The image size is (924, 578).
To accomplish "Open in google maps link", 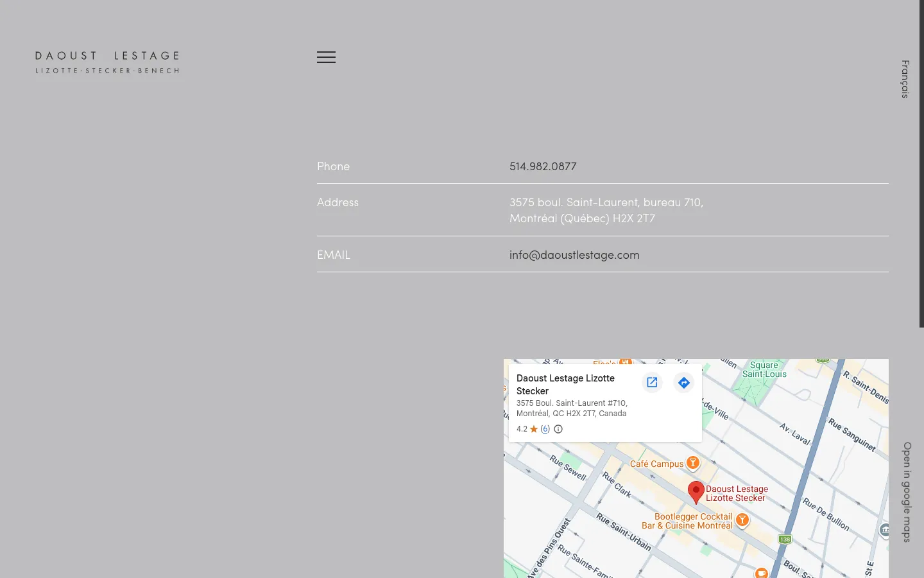I will click(907, 492).
